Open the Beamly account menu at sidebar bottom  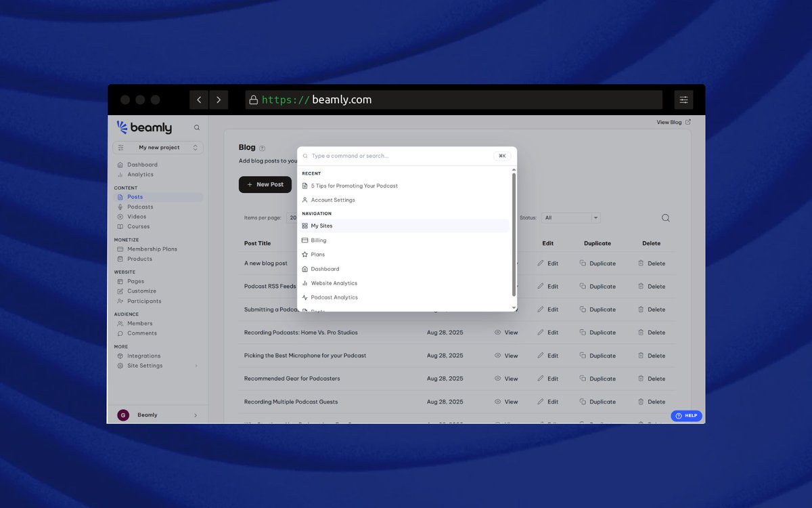click(158, 415)
